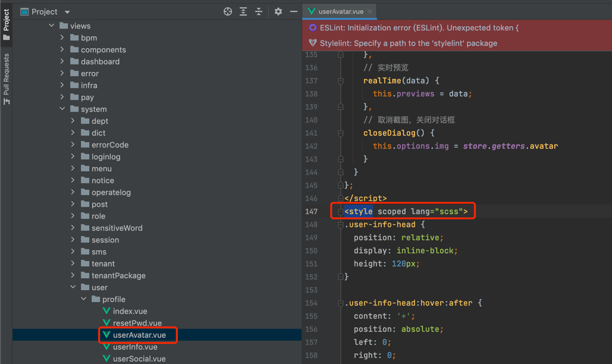Open index.vue in the profile folder
Viewport: 612px width, 364px height.
coord(130,311)
